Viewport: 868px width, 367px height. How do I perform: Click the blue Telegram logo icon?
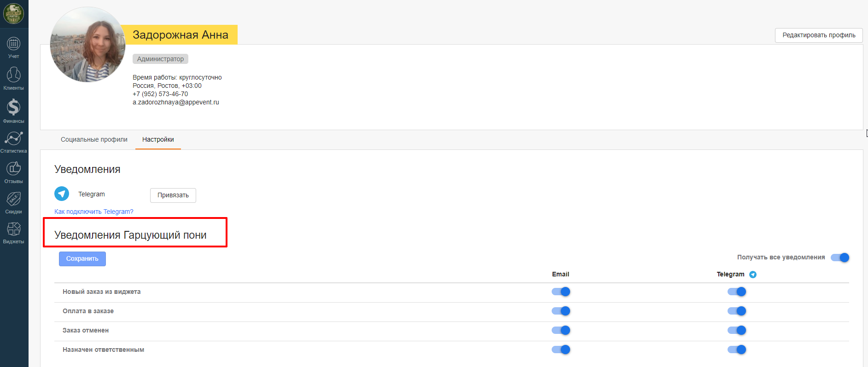pyautogui.click(x=62, y=194)
